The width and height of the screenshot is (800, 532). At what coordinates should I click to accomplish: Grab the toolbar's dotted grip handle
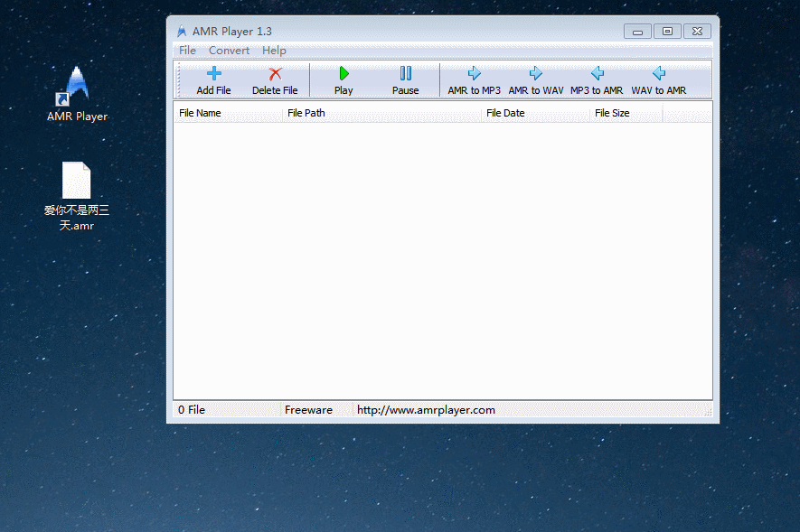pos(179,80)
